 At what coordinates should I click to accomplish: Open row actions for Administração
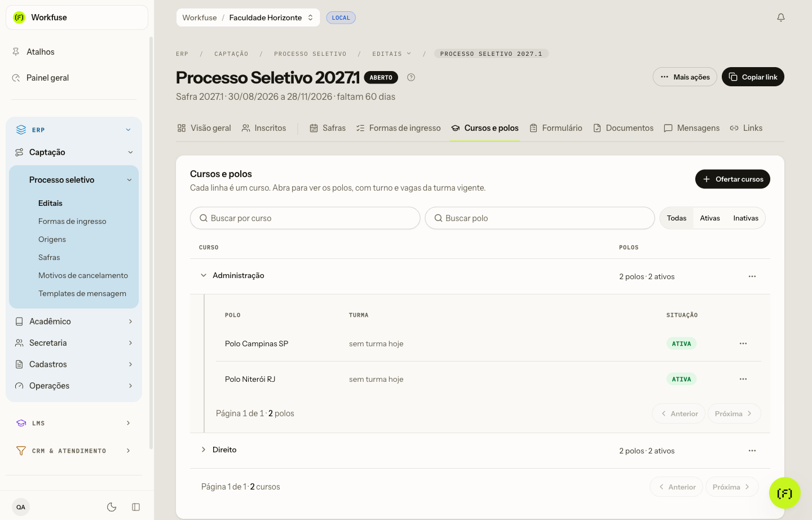pyautogui.click(x=752, y=276)
